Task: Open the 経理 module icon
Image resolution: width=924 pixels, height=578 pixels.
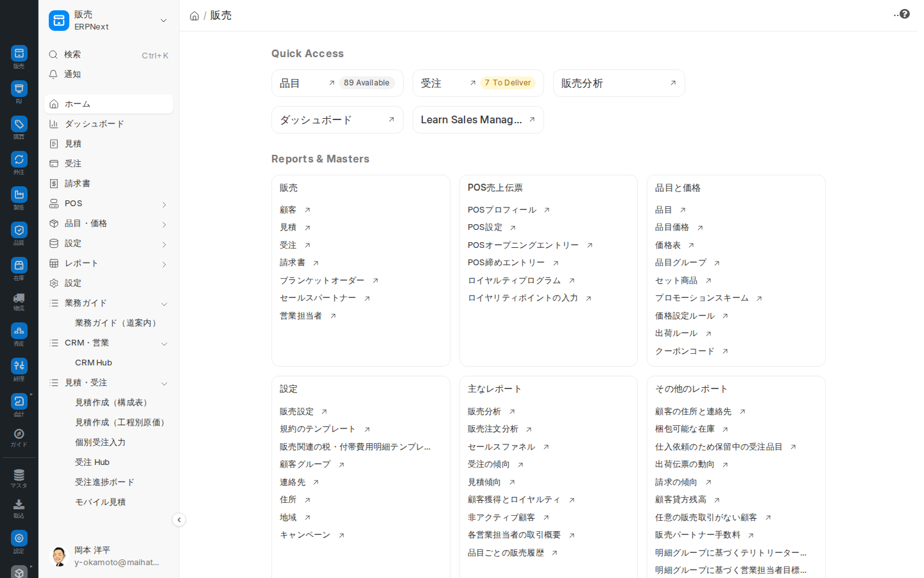Action: (19, 366)
